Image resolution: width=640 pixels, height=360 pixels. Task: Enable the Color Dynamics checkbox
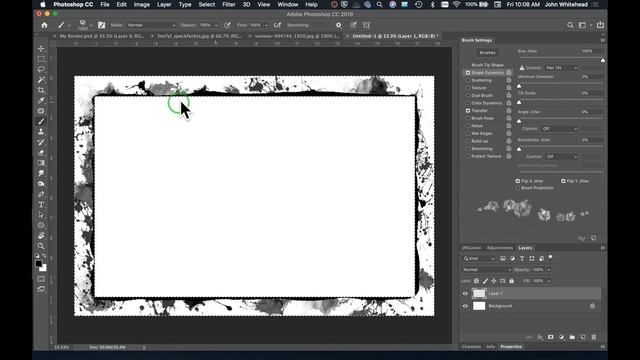pyautogui.click(x=468, y=103)
